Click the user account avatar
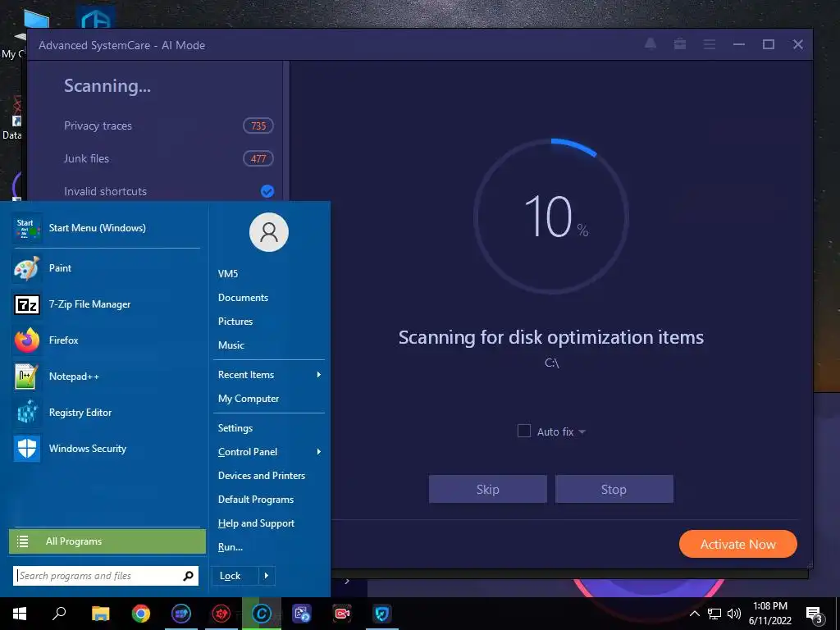The width and height of the screenshot is (840, 630). pos(269,232)
